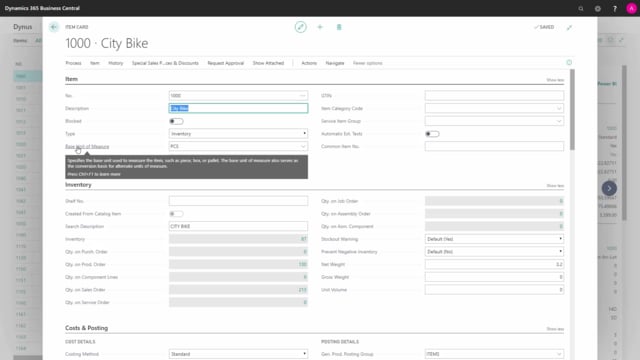Click the back arrow on Item Card

pos(54,27)
